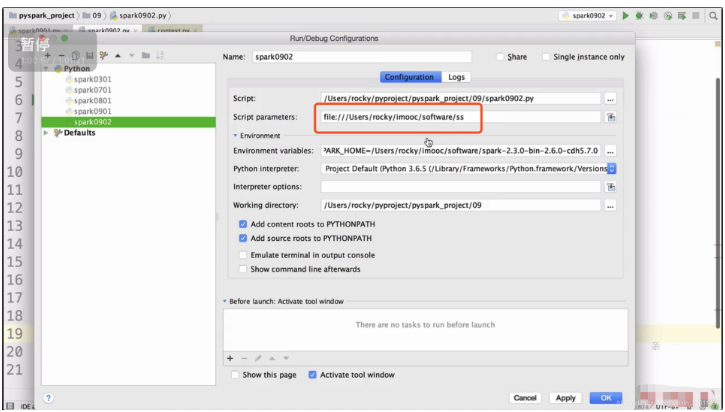
Task: Toggle Single instance only checkbox
Action: coord(546,57)
